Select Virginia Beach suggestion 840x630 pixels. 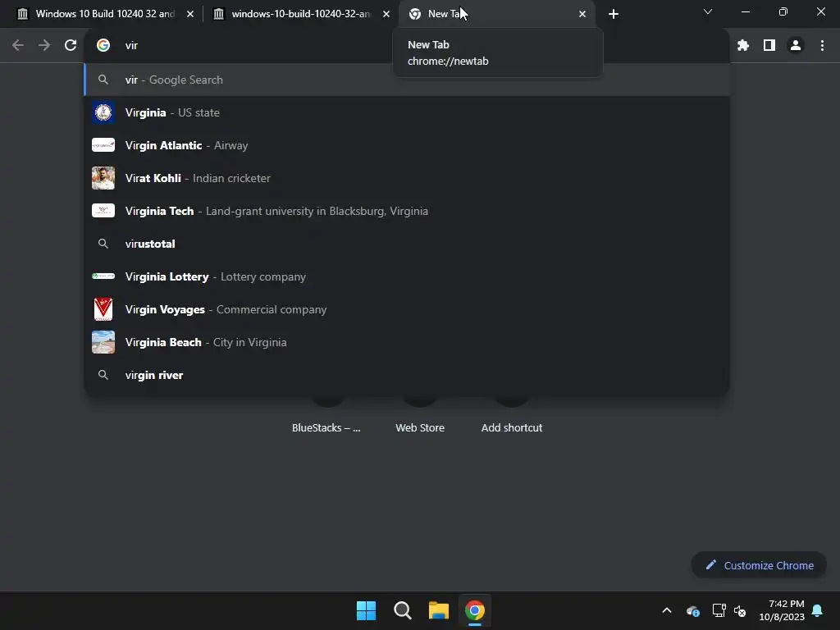pyautogui.click(x=407, y=342)
